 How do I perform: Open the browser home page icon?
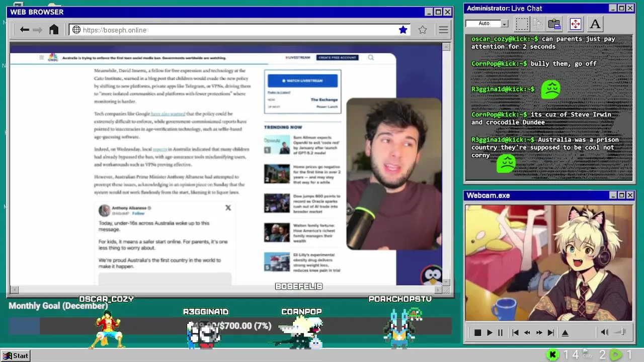pyautogui.click(x=54, y=30)
